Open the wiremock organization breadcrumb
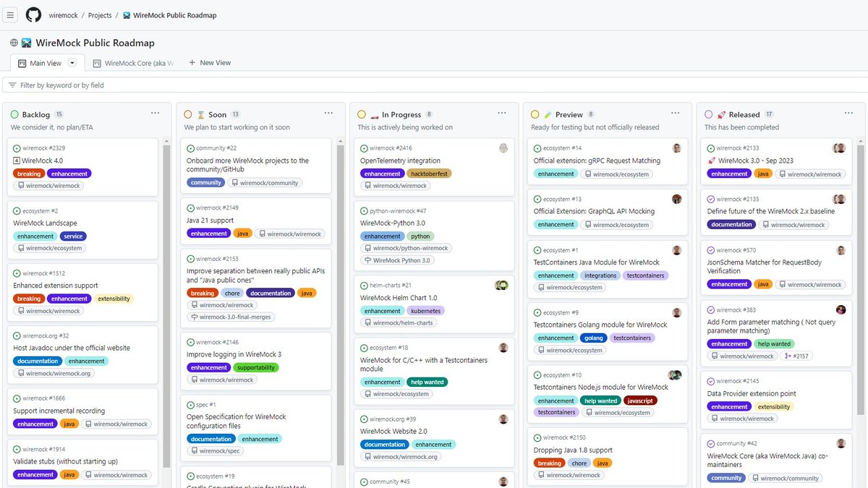The width and height of the screenshot is (868, 488). click(63, 15)
